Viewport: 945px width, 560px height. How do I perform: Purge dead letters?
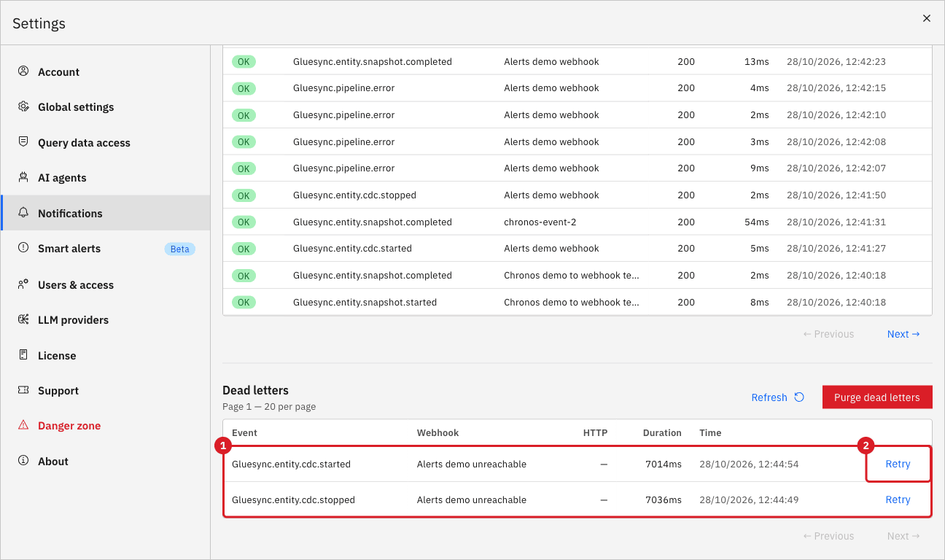point(877,397)
